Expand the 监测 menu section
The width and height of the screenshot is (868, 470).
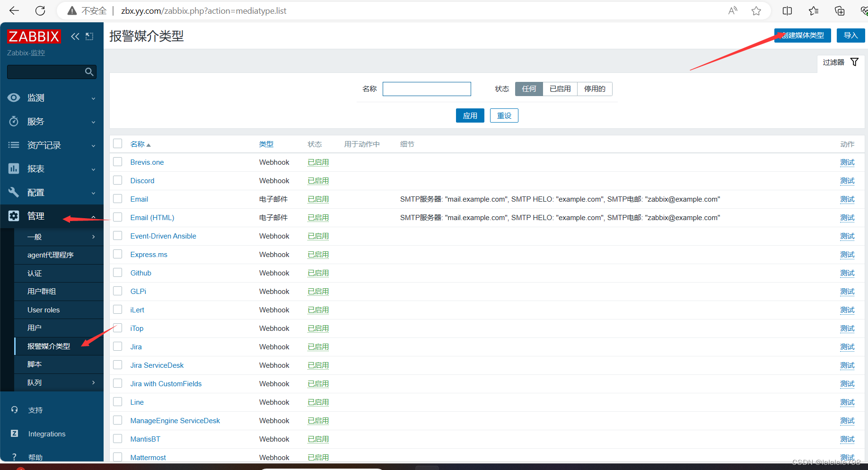click(52, 98)
